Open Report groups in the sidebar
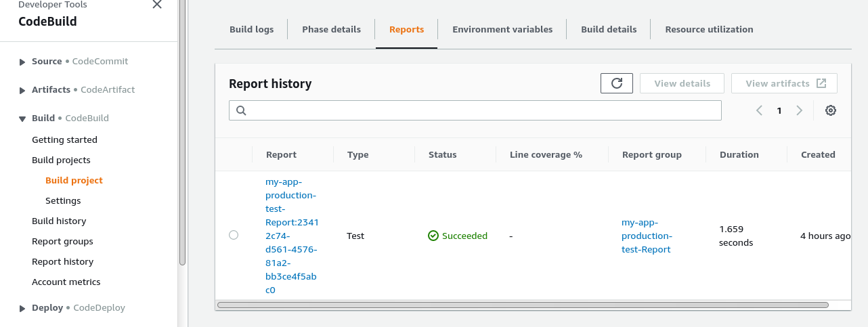 point(62,241)
